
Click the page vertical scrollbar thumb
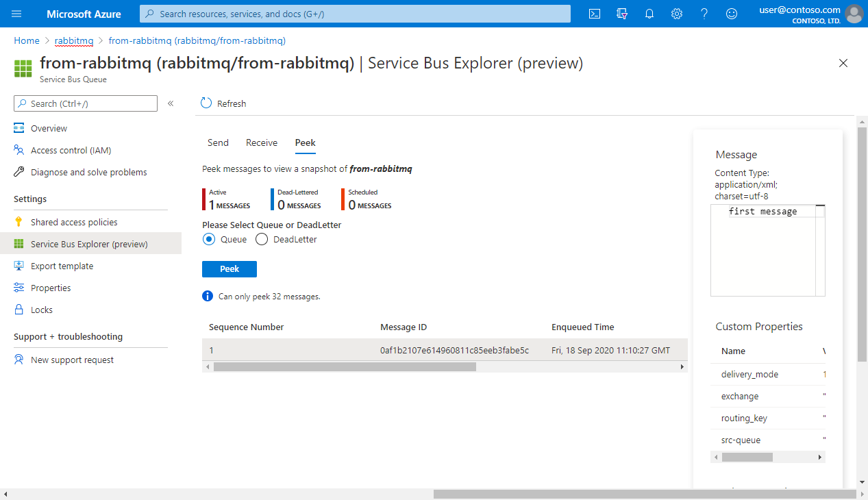pyautogui.click(x=862, y=245)
